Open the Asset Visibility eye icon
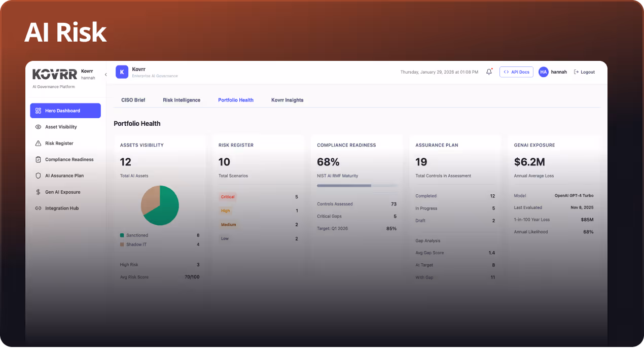Screen dimensions: 644x348 coord(38,127)
